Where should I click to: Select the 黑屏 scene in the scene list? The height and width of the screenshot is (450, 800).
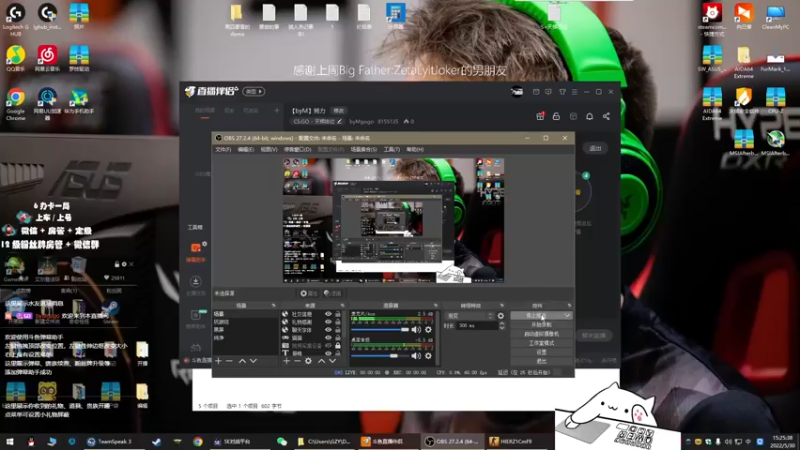(x=219, y=330)
